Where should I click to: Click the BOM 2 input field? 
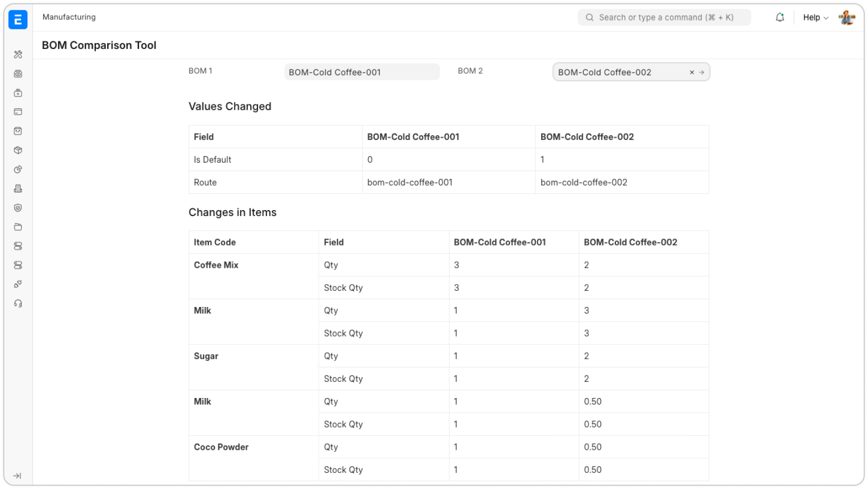click(631, 72)
